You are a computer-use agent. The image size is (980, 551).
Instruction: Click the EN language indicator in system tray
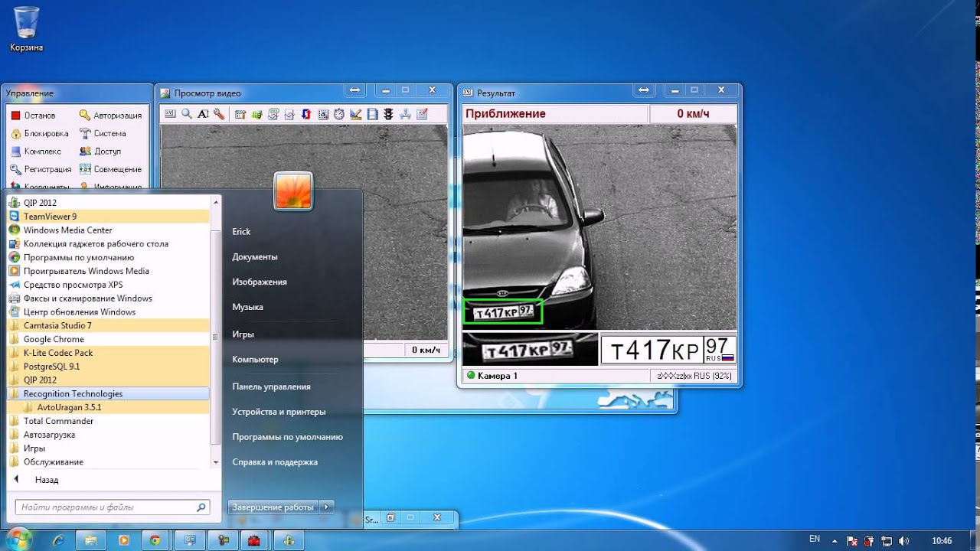pyautogui.click(x=815, y=540)
